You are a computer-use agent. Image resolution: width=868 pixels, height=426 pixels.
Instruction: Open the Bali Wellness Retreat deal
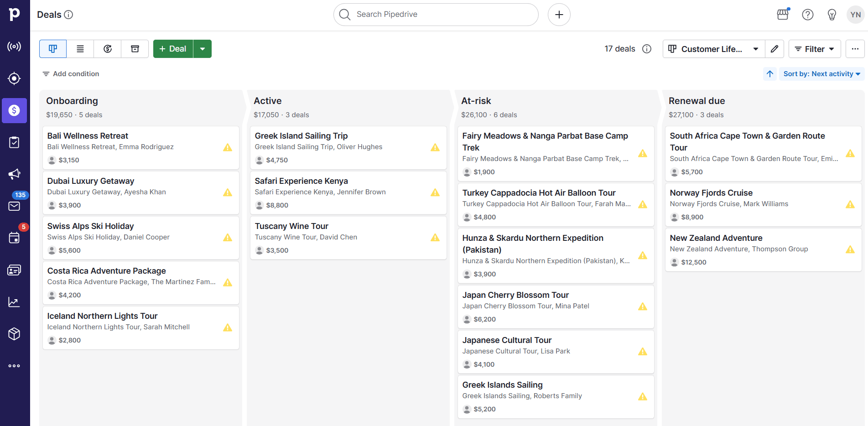click(141, 148)
